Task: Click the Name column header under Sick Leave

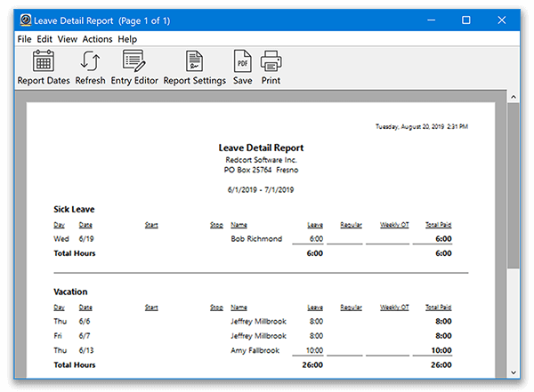Action: (239, 225)
